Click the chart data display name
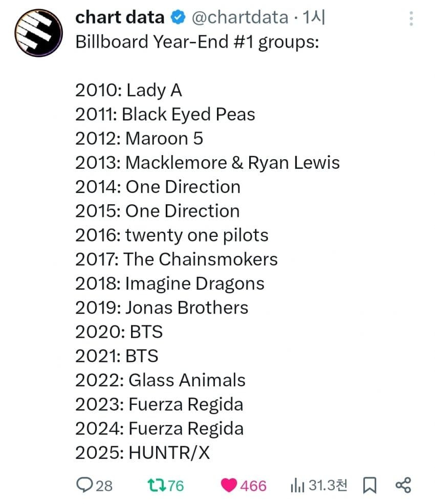This screenshot has width=435, height=504. (120, 18)
